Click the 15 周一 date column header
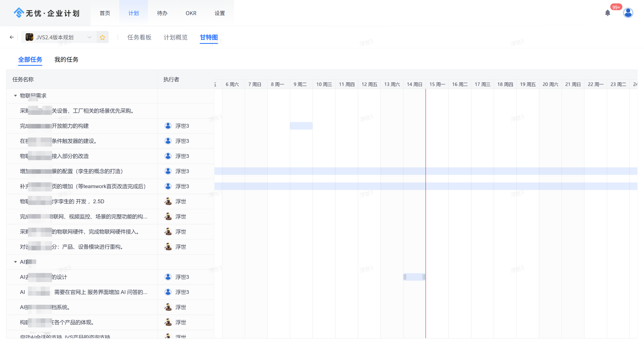The width and height of the screenshot is (644, 339). point(437,84)
